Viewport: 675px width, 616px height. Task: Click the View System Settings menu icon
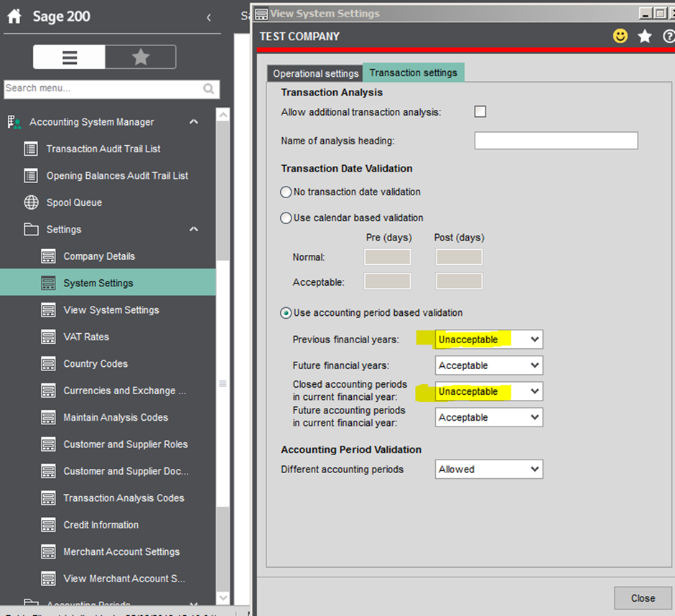48,310
